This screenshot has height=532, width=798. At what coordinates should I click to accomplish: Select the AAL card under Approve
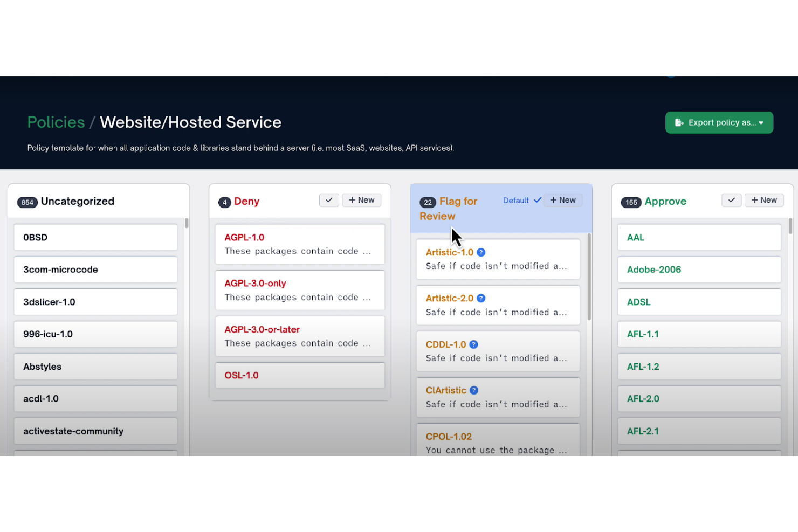click(699, 237)
